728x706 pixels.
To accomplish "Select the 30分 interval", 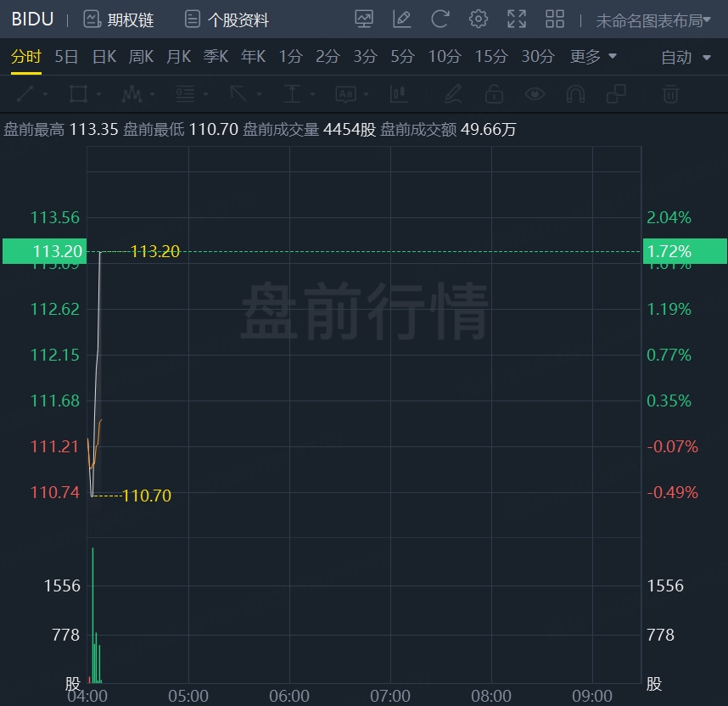I will click(538, 57).
